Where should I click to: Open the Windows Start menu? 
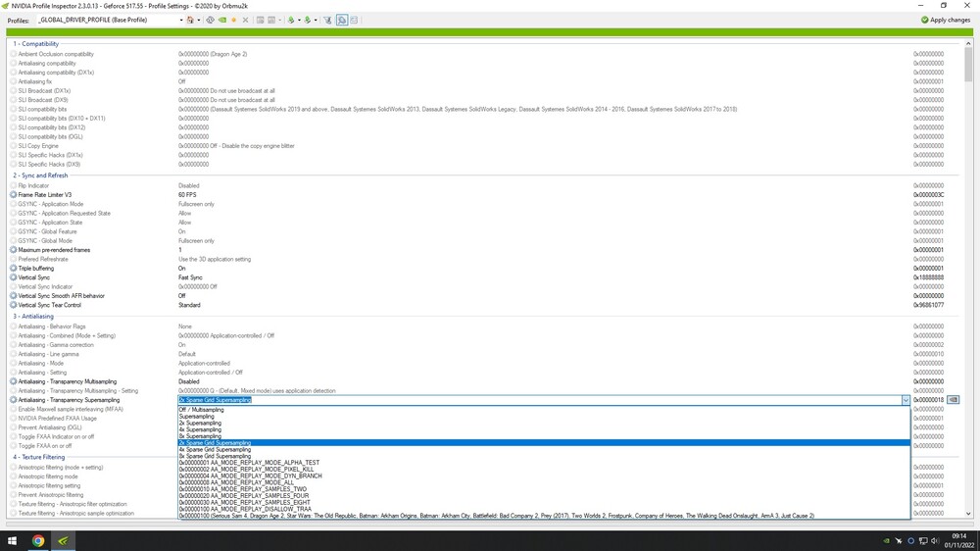point(12,541)
